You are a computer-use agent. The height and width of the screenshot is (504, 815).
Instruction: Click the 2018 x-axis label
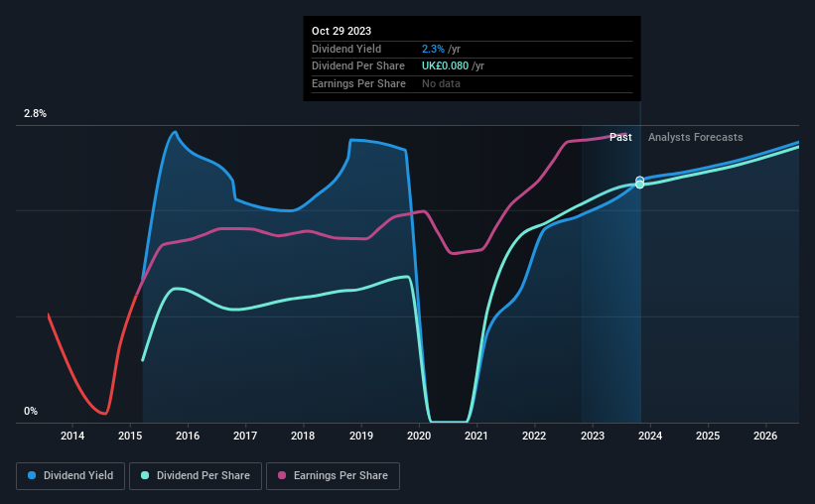coord(303,436)
